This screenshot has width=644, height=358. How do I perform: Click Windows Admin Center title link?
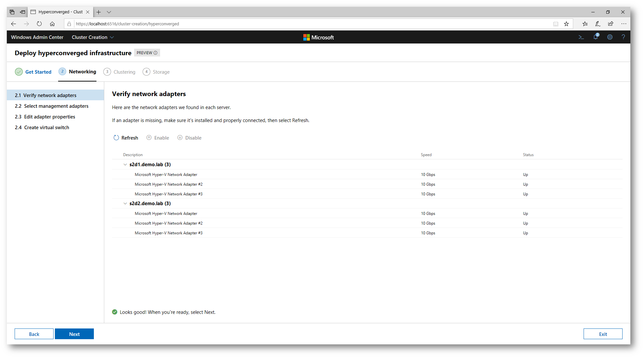tap(37, 37)
